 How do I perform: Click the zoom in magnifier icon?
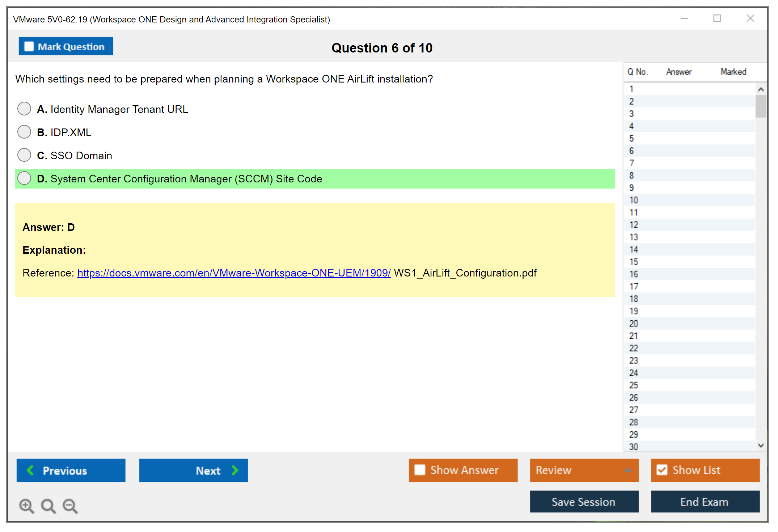[26, 506]
